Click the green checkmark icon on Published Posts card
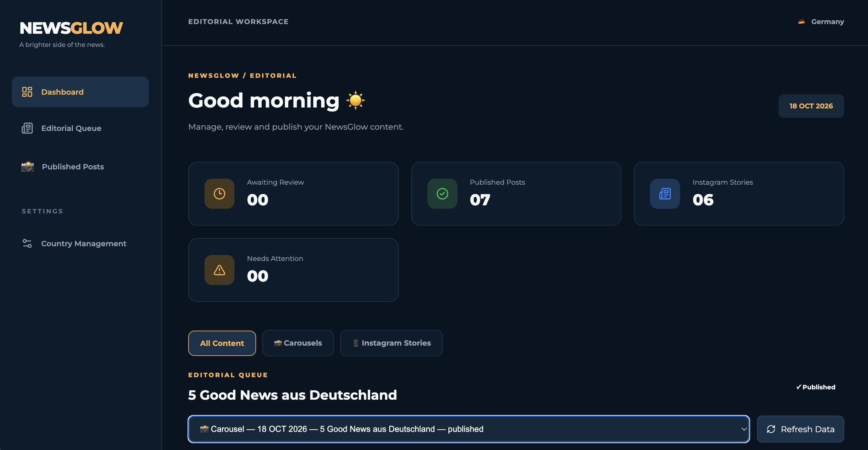The width and height of the screenshot is (868, 450). click(x=442, y=194)
